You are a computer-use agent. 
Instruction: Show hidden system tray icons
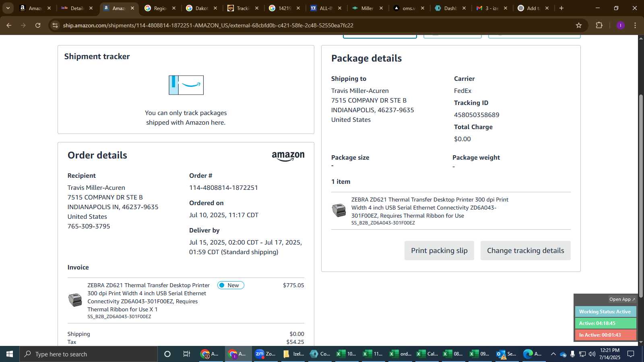coord(553,354)
